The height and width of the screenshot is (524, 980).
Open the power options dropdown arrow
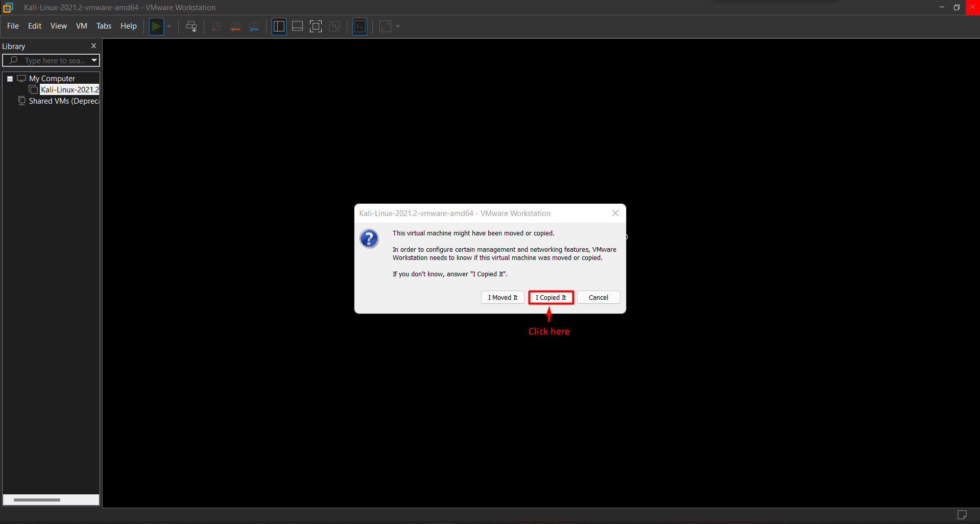169,27
